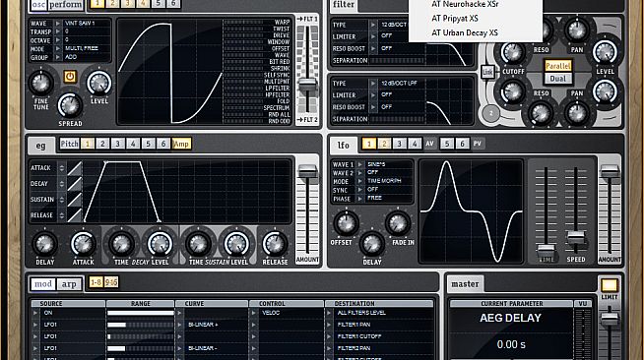Select envelope tab 3
Image resolution: width=644 pixels, height=360 pixels.
(x=117, y=144)
